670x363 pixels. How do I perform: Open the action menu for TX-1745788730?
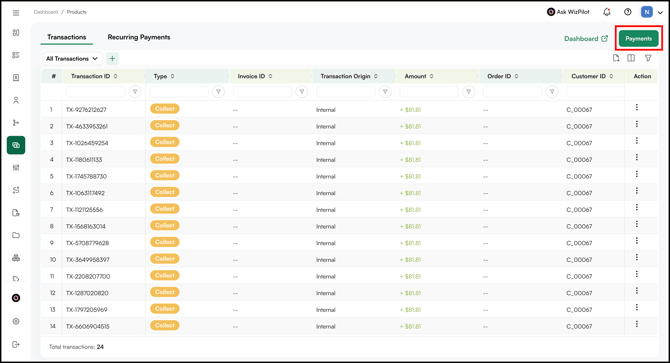coord(637,174)
